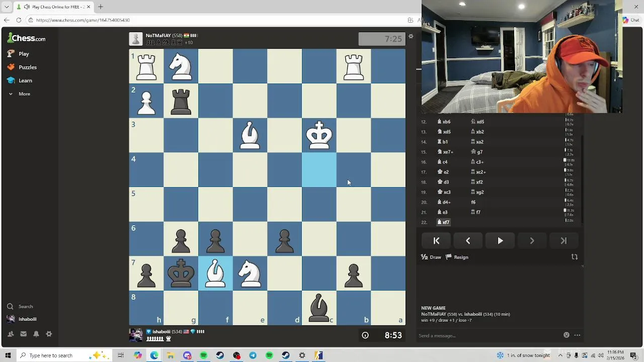644x362 pixels.
Task: Open Copilot from taskbar
Action: coord(137,355)
